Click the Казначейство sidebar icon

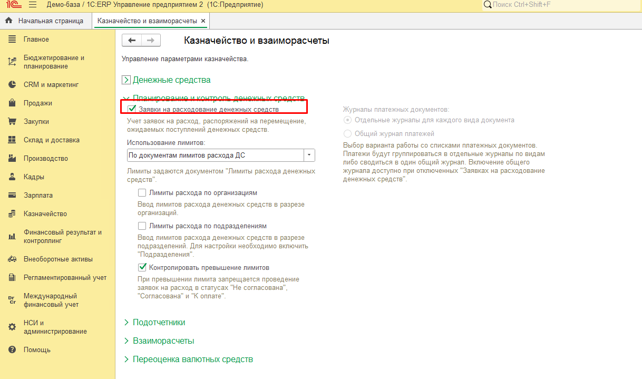(12, 213)
